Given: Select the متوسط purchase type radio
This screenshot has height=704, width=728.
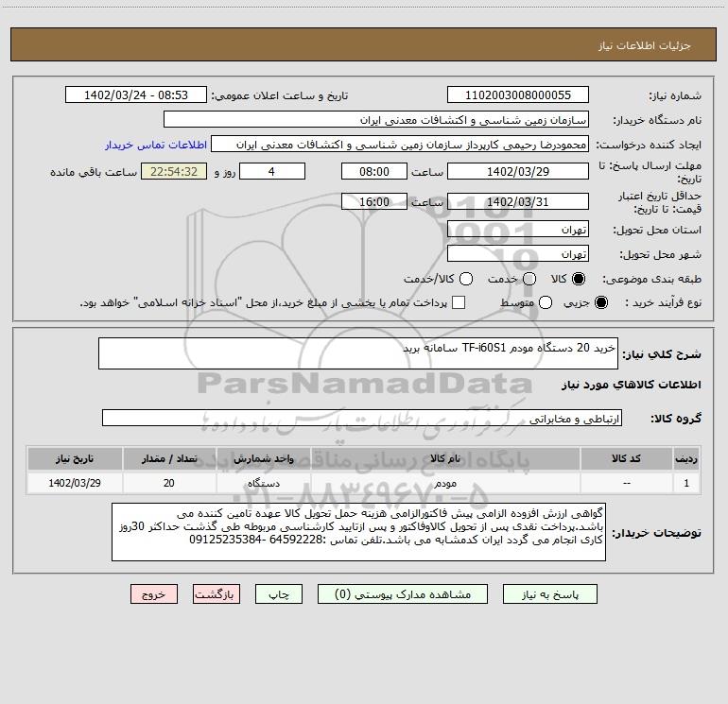Looking at the screenshot, I should (x=546, y=302).
